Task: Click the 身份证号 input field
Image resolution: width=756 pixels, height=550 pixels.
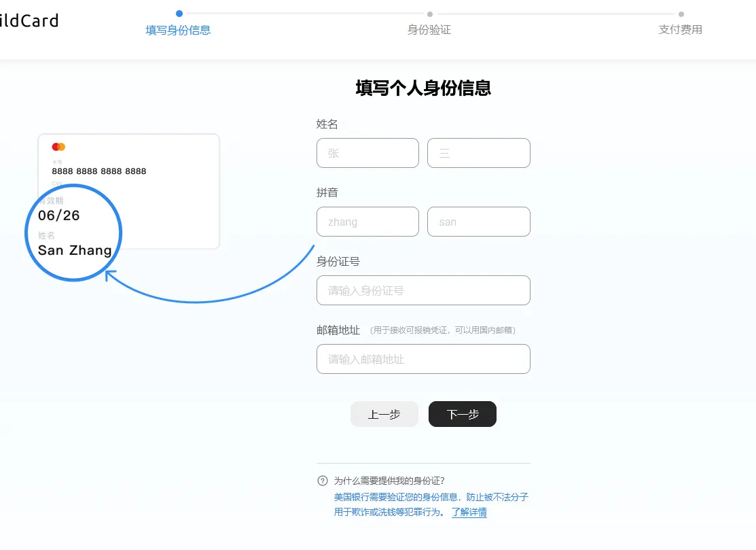Action: click(x=423, y=290)
